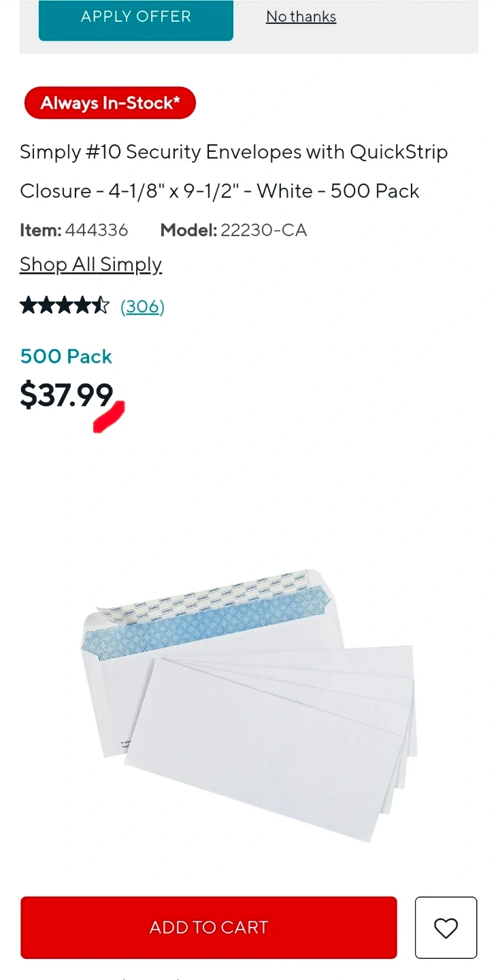Dismiss the offer via No thanks
Screen dimensions: 498x980
pos(301,16)
